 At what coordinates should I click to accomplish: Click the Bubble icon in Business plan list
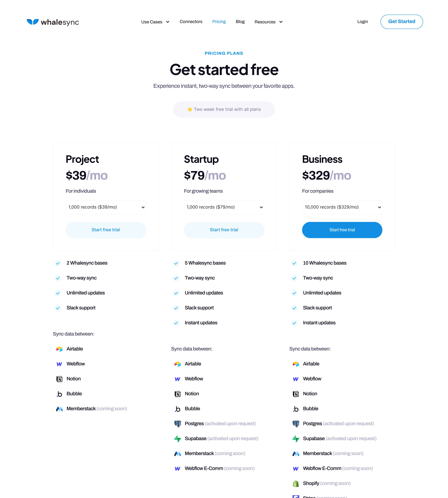pos(296,409)
